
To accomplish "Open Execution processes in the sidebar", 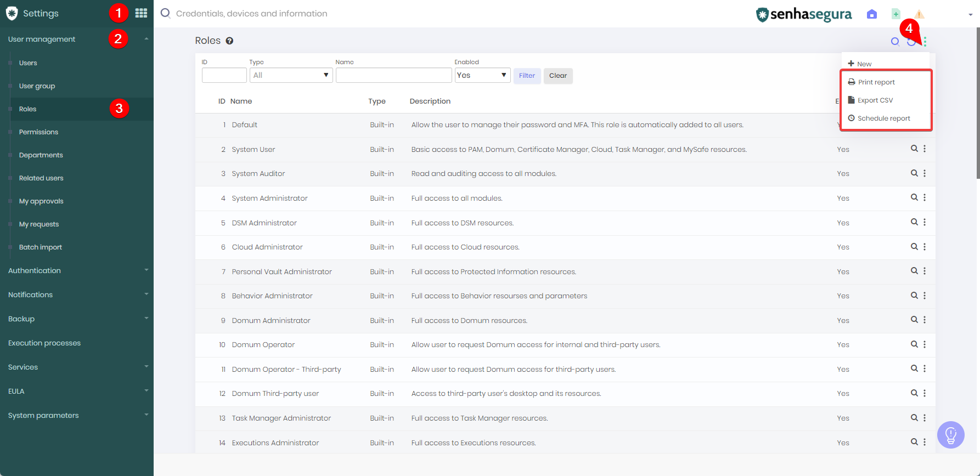I will click(44, 343).
